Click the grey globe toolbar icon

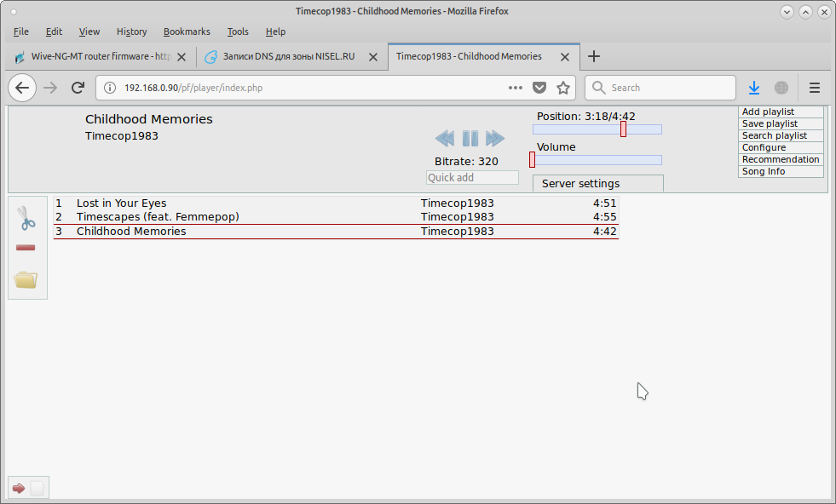(781, 88)
